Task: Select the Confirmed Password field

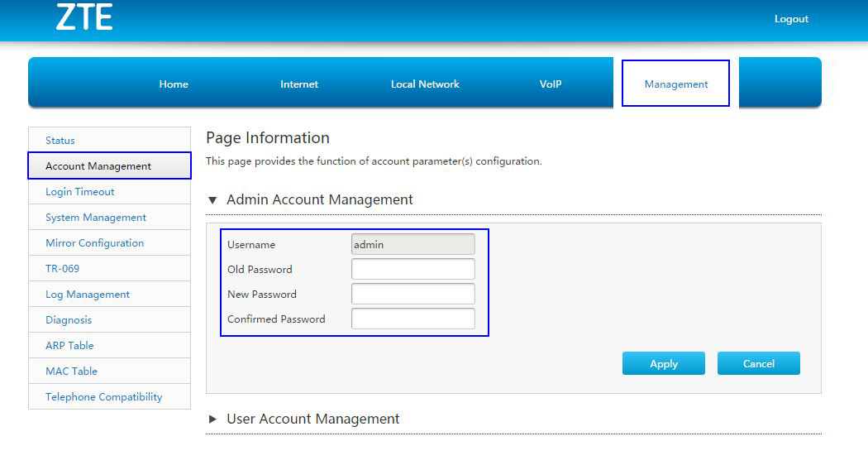Action: click(x=413, y=319)
